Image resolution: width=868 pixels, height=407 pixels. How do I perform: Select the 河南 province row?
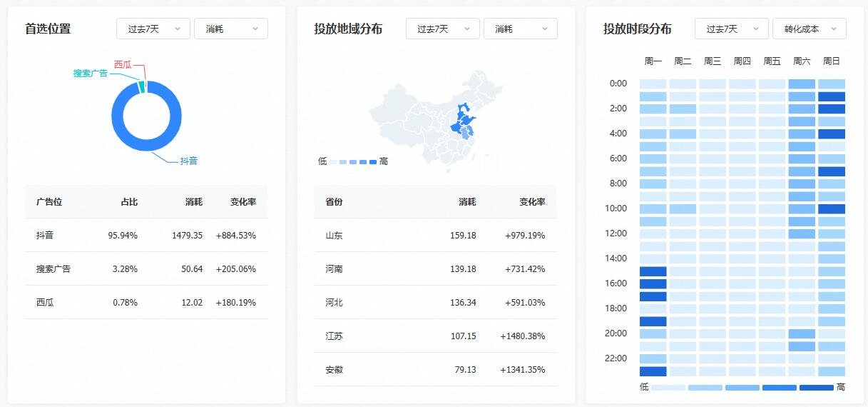pos(436,268)
